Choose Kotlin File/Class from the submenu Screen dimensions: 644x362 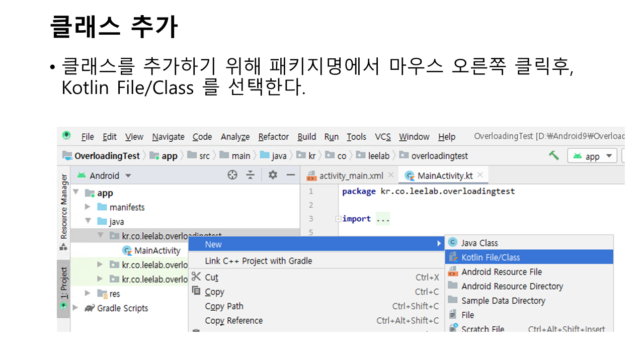tap(491, 257)
